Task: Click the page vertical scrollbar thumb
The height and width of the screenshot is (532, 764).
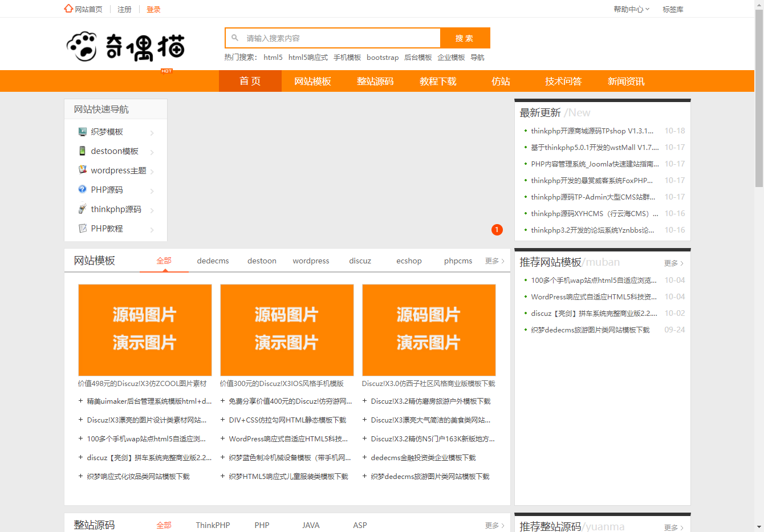Action: 759,97
